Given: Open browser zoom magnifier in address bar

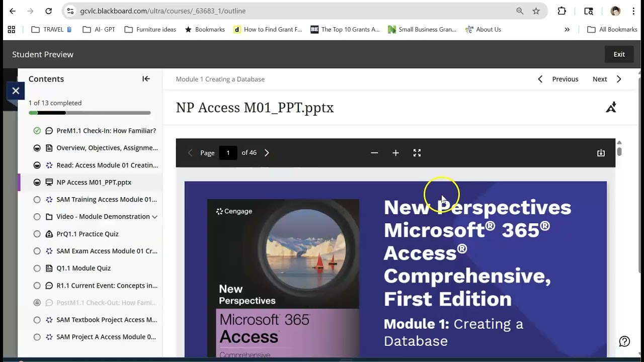Looking at the screenshot, I should [520, 11].
